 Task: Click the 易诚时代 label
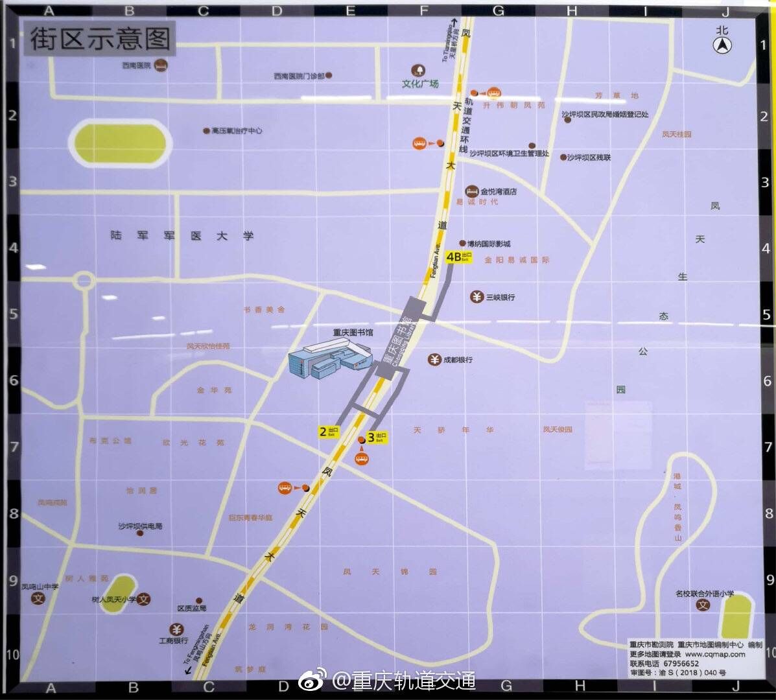476,202
